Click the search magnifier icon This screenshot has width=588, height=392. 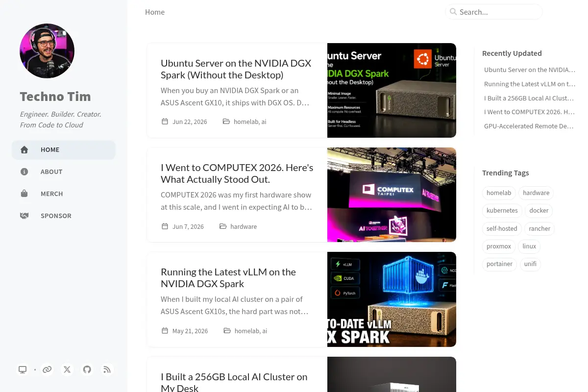[453, 12]
